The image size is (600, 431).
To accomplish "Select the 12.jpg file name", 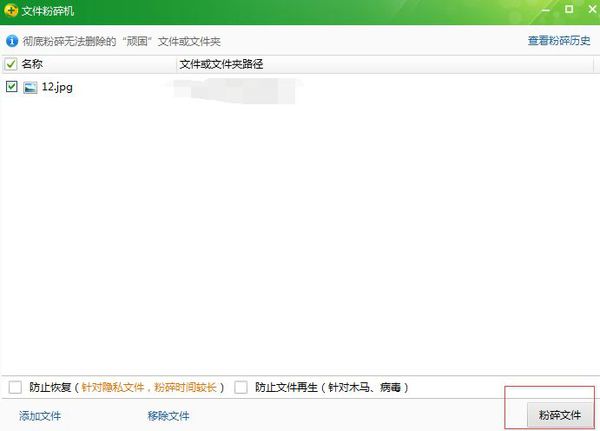I will pyautogui.click(x=57, y=87).
